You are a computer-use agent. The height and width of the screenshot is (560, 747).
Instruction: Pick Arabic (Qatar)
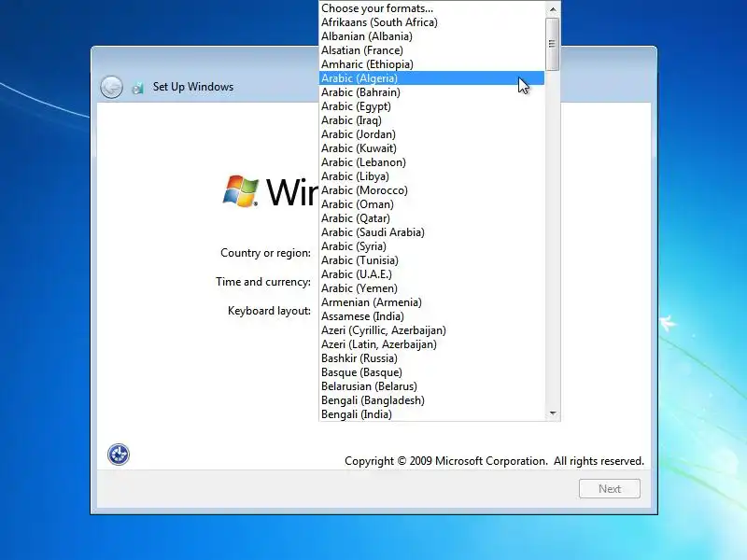click(431, 218)
